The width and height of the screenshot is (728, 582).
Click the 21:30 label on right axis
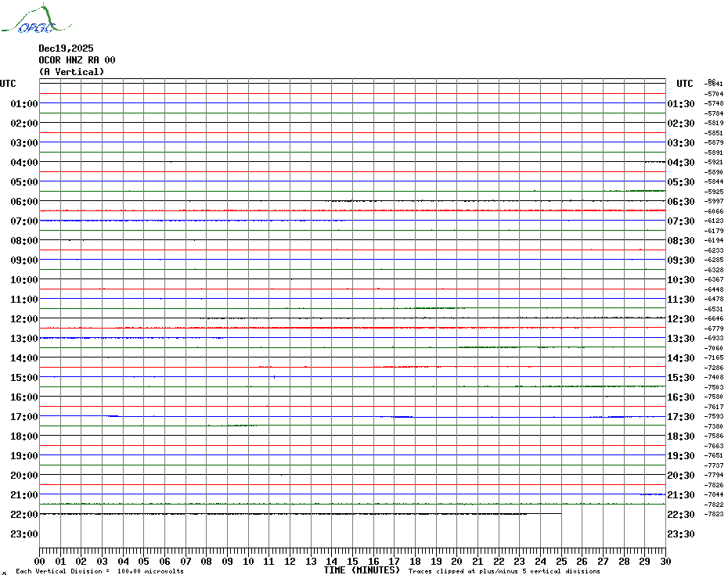pos(681,495)
